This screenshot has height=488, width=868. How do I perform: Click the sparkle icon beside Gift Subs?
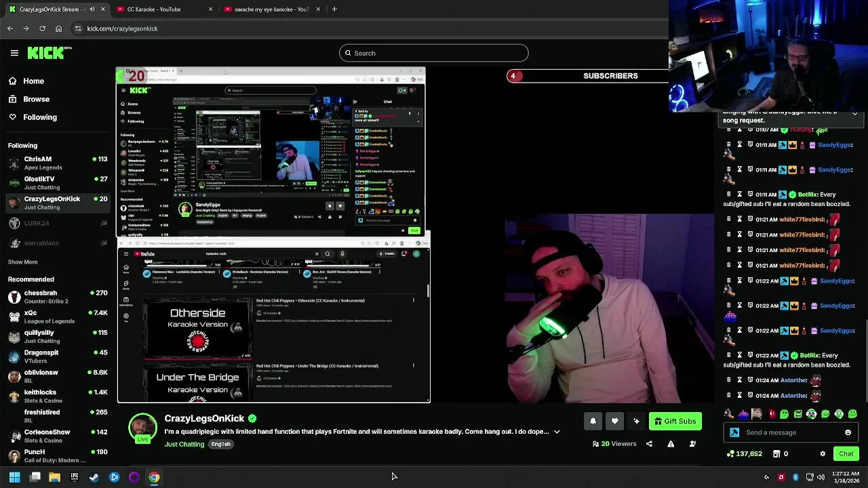(x=636, y=421)
